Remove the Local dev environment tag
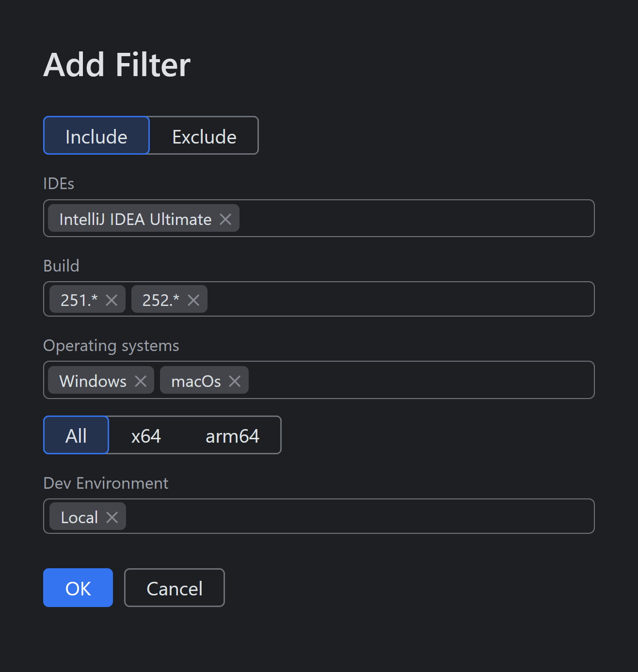The width and height of the screenshot is (638, 672). [x=112, y=517]
